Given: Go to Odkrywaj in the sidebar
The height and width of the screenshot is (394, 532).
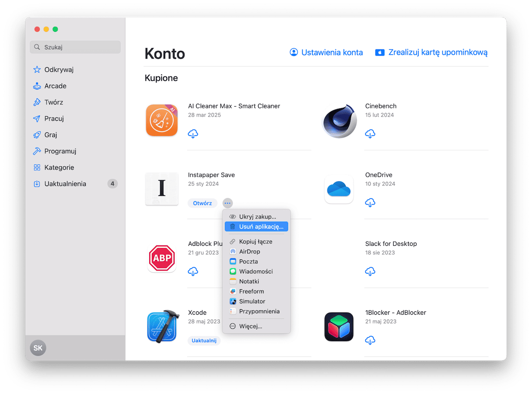Looking at the screenshot, I should click(59, 70).
